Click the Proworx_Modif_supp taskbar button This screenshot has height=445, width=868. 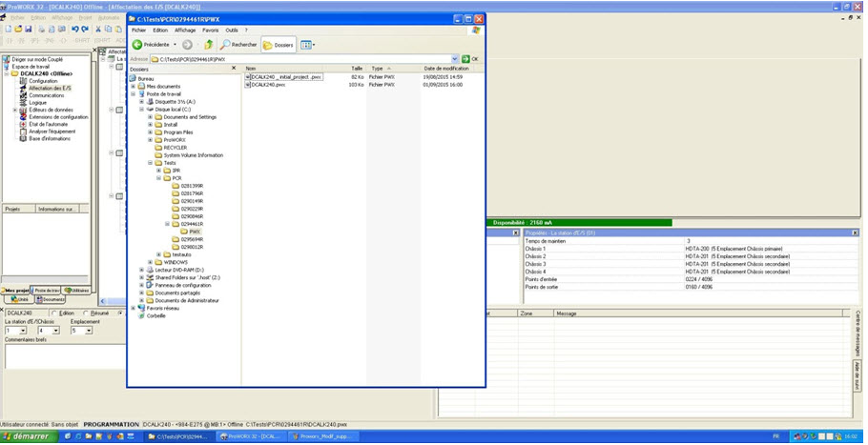coord(321,436)
